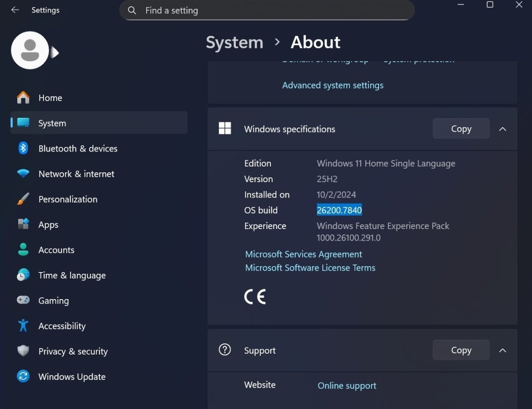Go to Time & language settings
This screenshot has height=409, width=532.
(x=72, y=275)
